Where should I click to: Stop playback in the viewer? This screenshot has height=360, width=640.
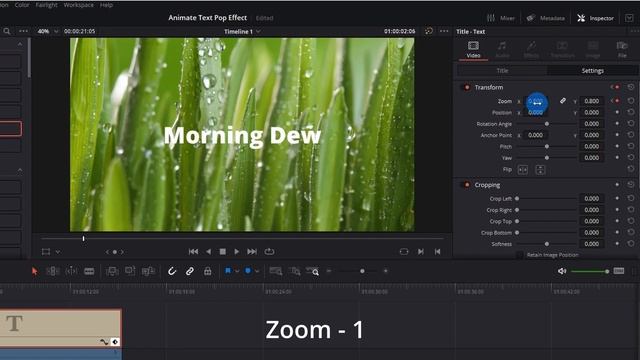click(222, 251)
